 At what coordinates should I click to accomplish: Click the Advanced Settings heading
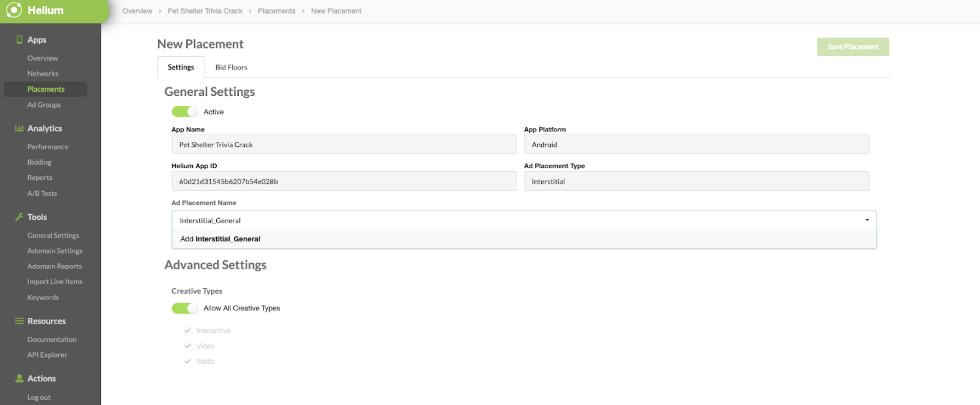coord(215,265)
